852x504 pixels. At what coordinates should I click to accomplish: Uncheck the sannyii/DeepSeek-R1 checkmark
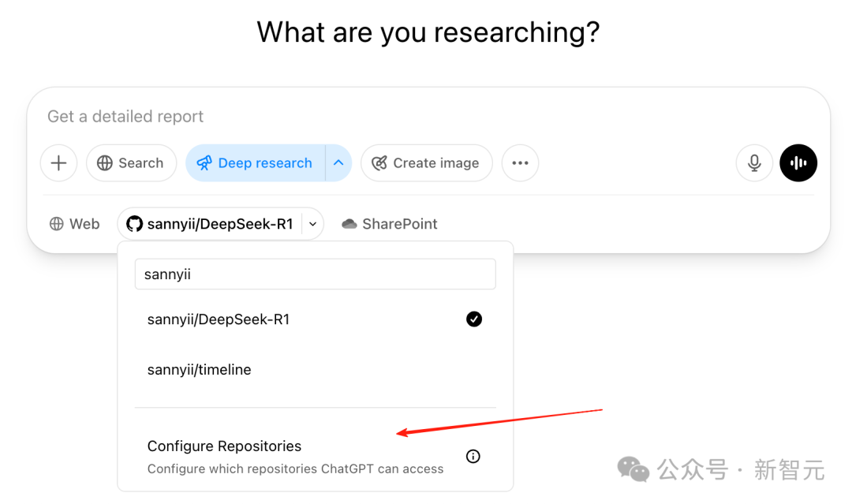(x=473, y=319)
